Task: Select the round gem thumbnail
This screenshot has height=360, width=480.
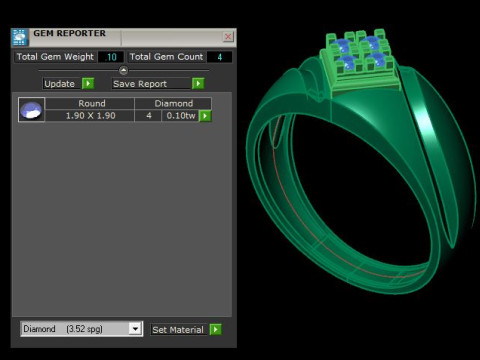Action: (x=31, y=110)
